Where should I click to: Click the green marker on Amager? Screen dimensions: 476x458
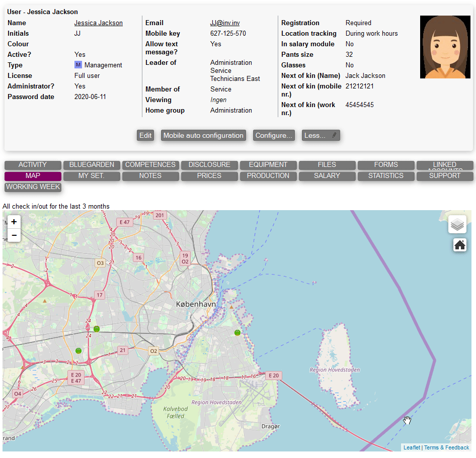coord(237,332)
